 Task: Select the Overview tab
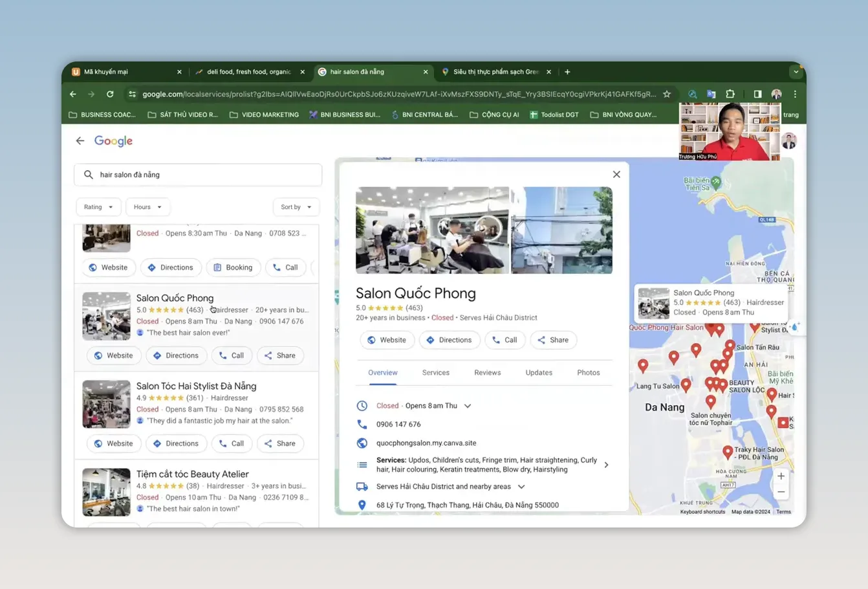click(x=383, y=373)
